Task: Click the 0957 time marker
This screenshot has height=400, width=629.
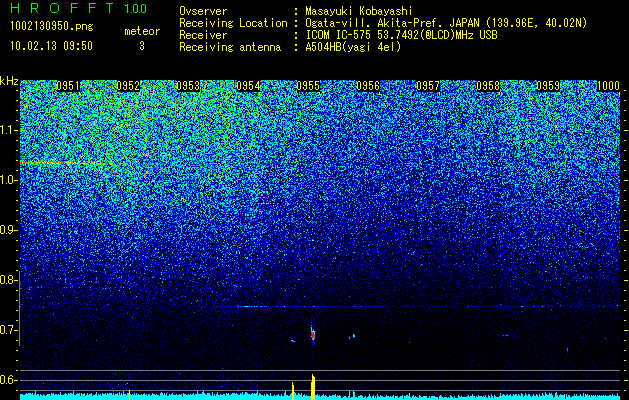Action: [428, 86]
